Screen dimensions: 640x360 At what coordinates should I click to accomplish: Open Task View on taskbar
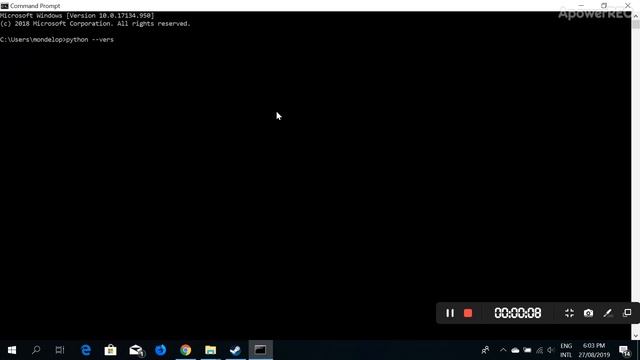(x=60, y=350)
